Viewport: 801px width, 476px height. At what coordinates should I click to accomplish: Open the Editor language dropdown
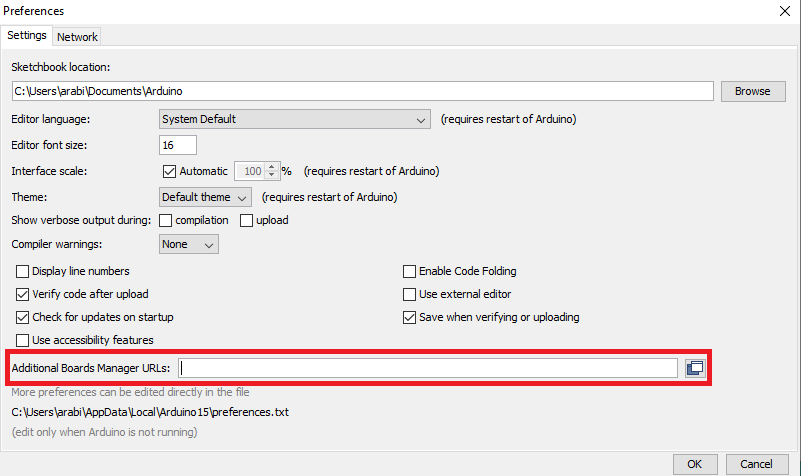coord(295,119)
